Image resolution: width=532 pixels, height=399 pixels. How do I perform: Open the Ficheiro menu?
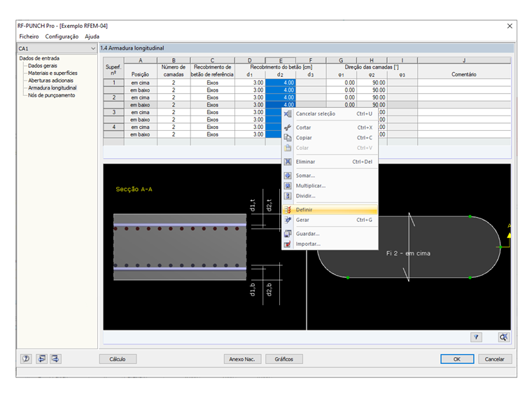coord(29,36)
